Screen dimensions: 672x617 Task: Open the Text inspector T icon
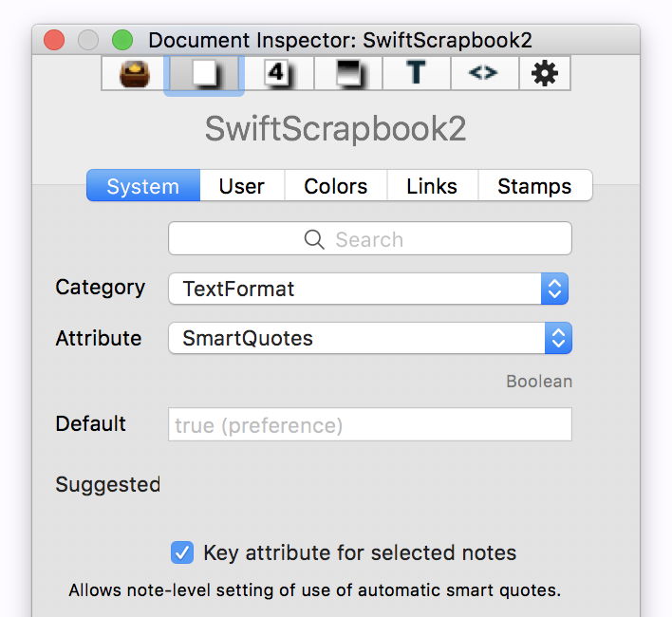pyautogui.click(x=416, y=73)
